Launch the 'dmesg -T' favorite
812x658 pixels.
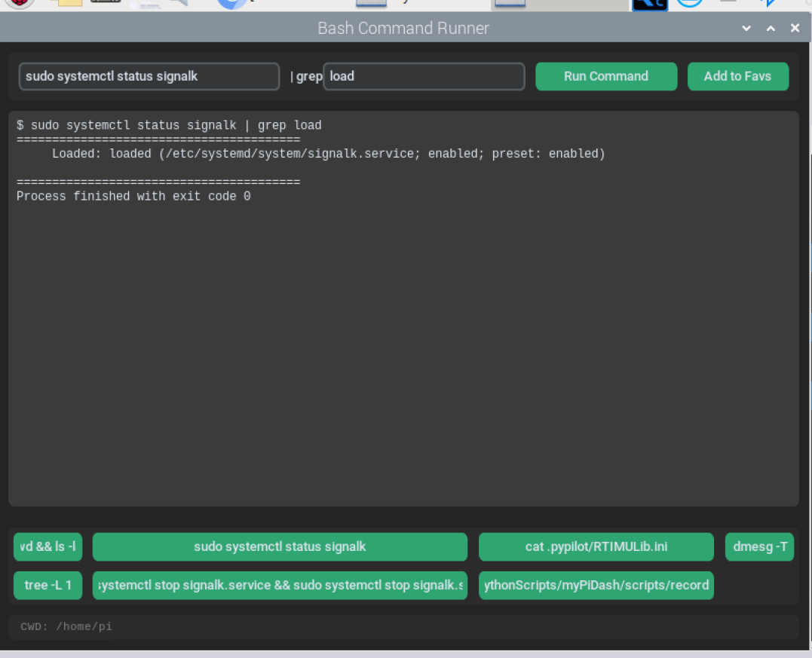click(759, 546)
